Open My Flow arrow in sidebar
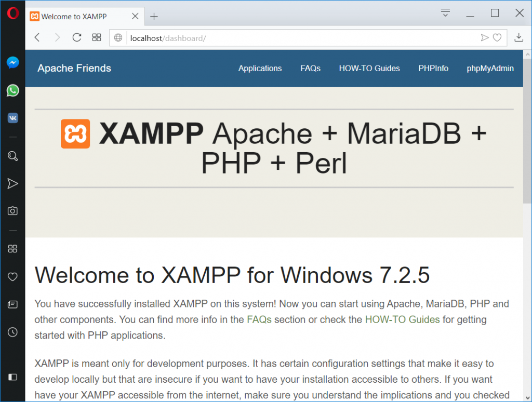 pyautogui.click(x=12, y=183)
